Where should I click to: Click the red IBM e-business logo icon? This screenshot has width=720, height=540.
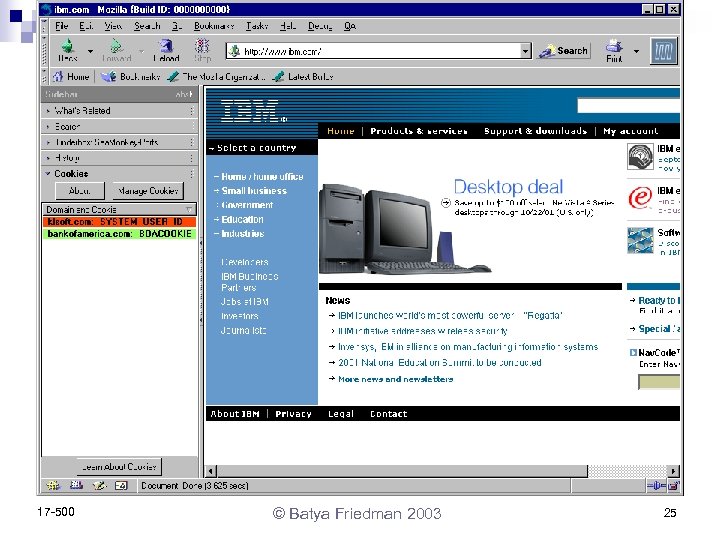(640, 197)
